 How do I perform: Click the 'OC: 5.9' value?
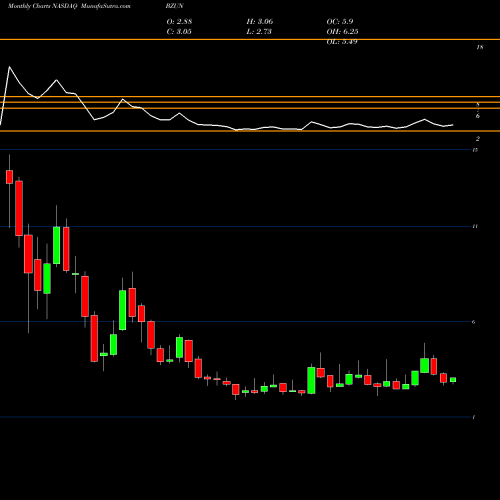click(x=340, y=21)
